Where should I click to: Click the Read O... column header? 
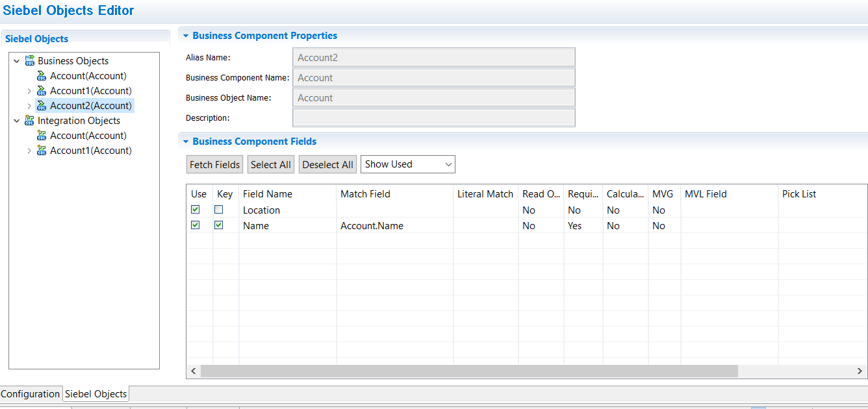(541, 194)
